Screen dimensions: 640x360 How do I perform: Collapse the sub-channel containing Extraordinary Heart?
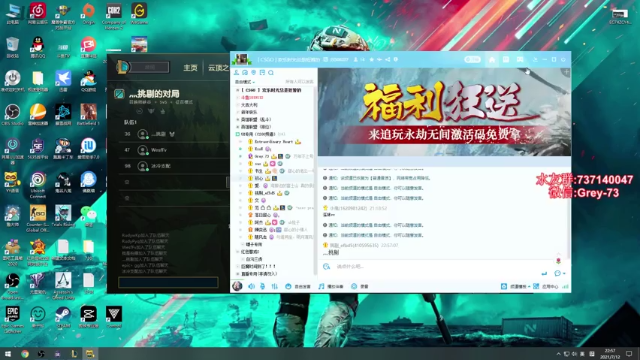pyautogui.click(x=238, y=134)
